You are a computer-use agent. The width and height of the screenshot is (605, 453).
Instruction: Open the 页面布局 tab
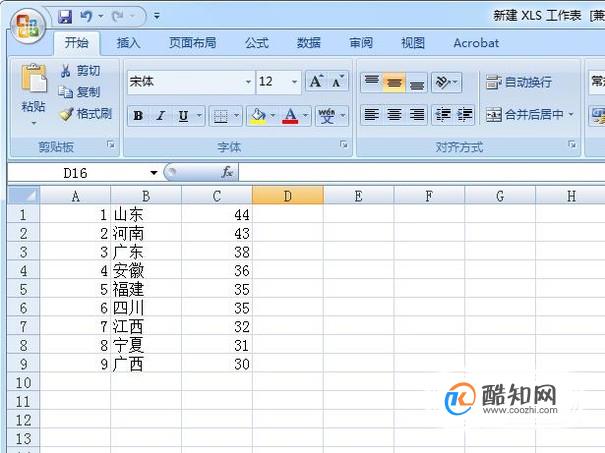(x=193, y=43)
